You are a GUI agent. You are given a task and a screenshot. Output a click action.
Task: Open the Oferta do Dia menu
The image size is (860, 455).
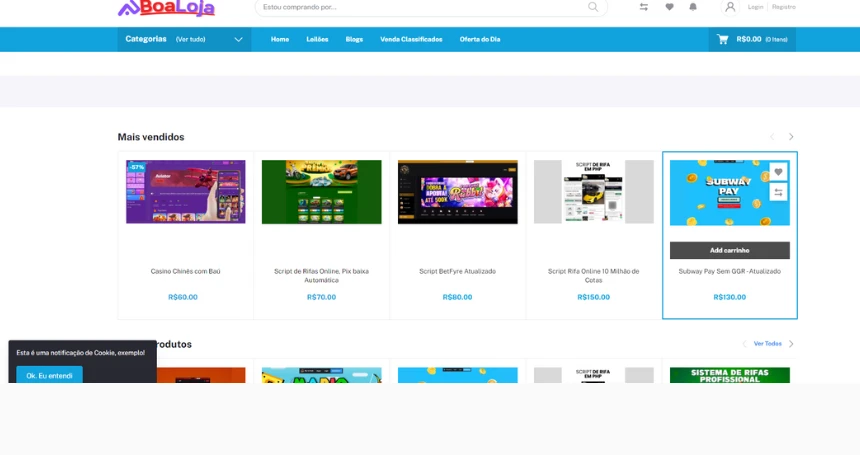(480, 39)
